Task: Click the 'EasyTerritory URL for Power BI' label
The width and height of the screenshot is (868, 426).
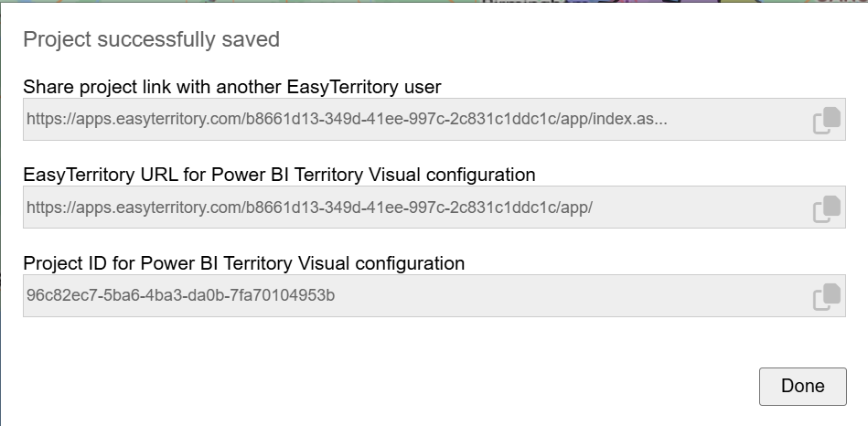Action: coord(279,175)
